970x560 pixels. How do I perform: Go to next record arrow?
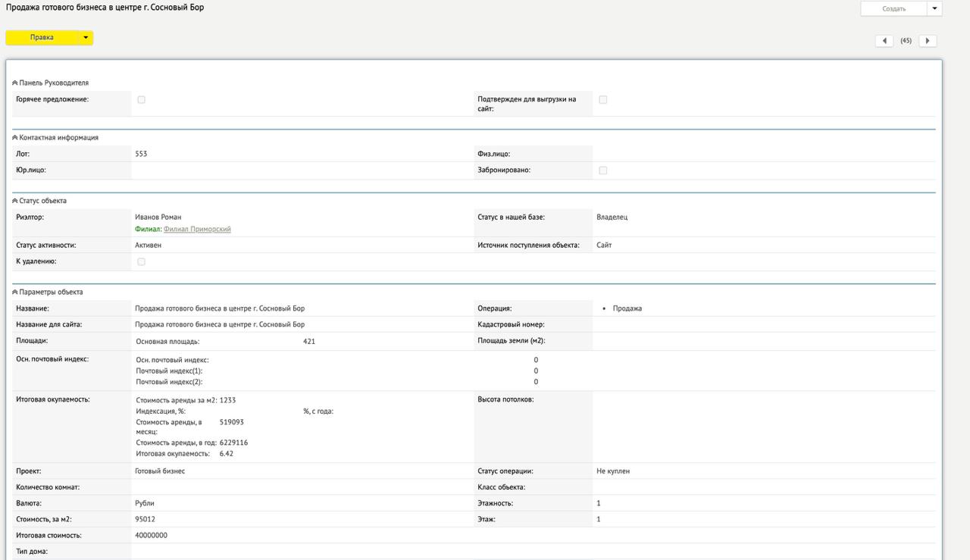(928, 41)
